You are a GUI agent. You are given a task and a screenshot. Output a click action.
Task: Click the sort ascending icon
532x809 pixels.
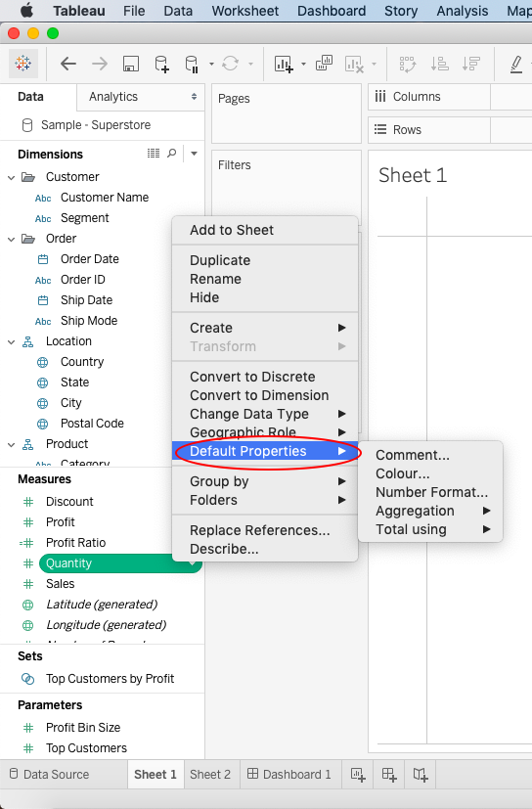[x=440, y=64]
